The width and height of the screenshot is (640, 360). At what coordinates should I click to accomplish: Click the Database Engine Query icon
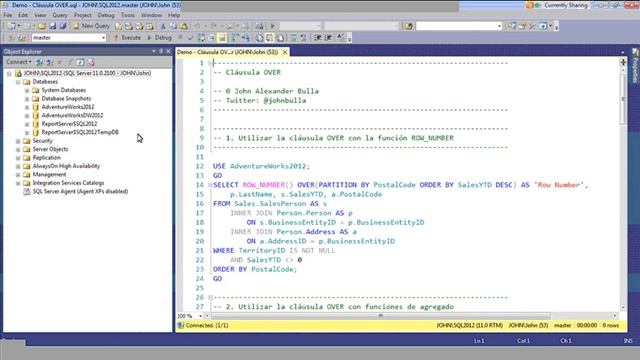tap(118, 26)
